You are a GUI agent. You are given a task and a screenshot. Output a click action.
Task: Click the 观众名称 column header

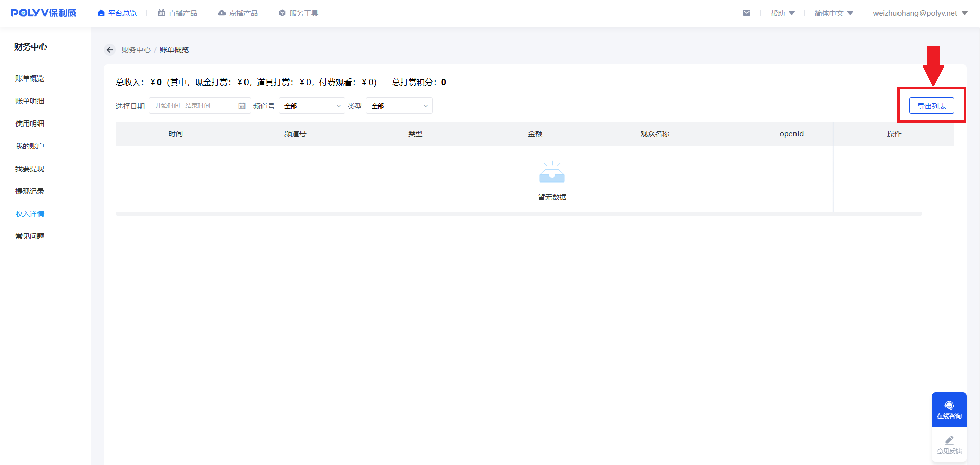pos(655,134)
